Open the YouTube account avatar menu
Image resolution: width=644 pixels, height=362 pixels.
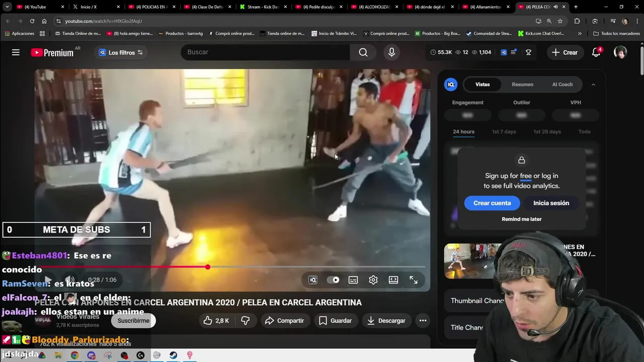620,52
